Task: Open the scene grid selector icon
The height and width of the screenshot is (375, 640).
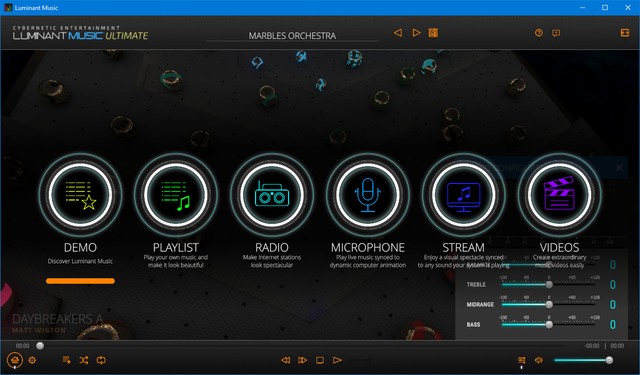Action: point(433,33)
